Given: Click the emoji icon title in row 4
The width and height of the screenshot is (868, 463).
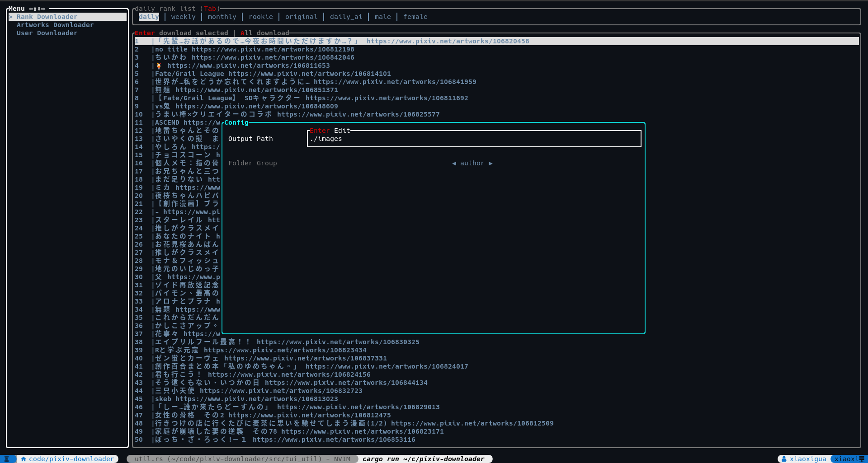Looking at the screenshot, I should click(159, 65).
